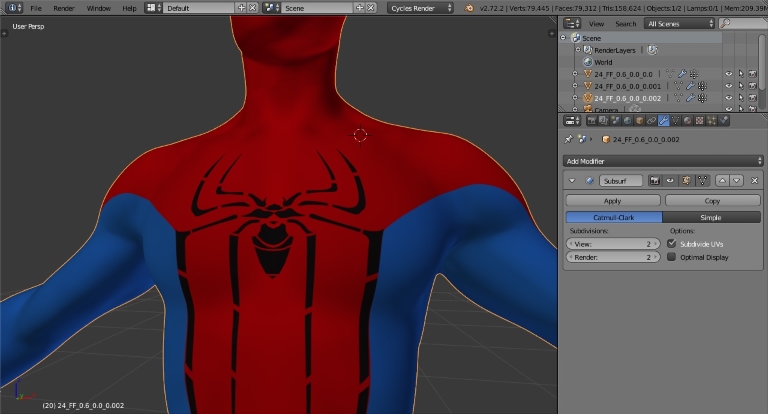
Task: Select object 24_FF_0.6_0.0_0.002 in outliner
Action: [x=627, y=98]
